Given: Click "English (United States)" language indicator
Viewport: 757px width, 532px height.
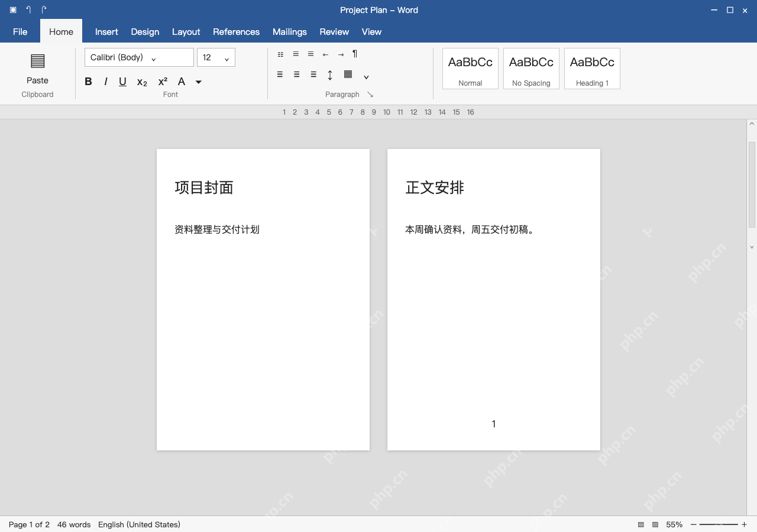Looking at the screenshot, I should [139, 524].
